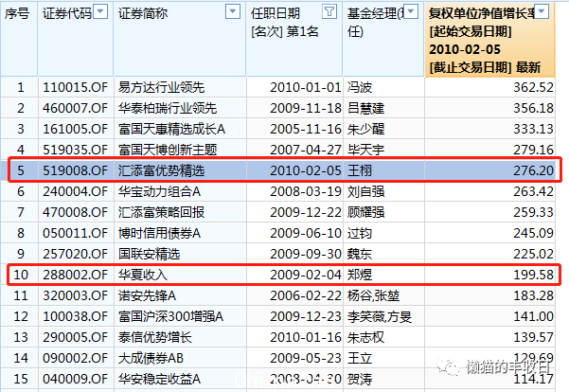This screenshot has height=392, width=569.
Task: Click fund code 460007.OF
Action: click(x=75, y=108)
